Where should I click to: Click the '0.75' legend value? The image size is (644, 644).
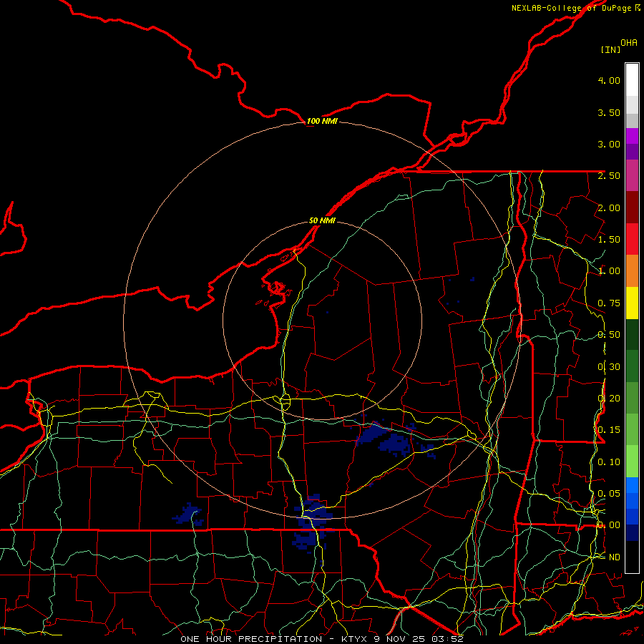coord(609,303)
